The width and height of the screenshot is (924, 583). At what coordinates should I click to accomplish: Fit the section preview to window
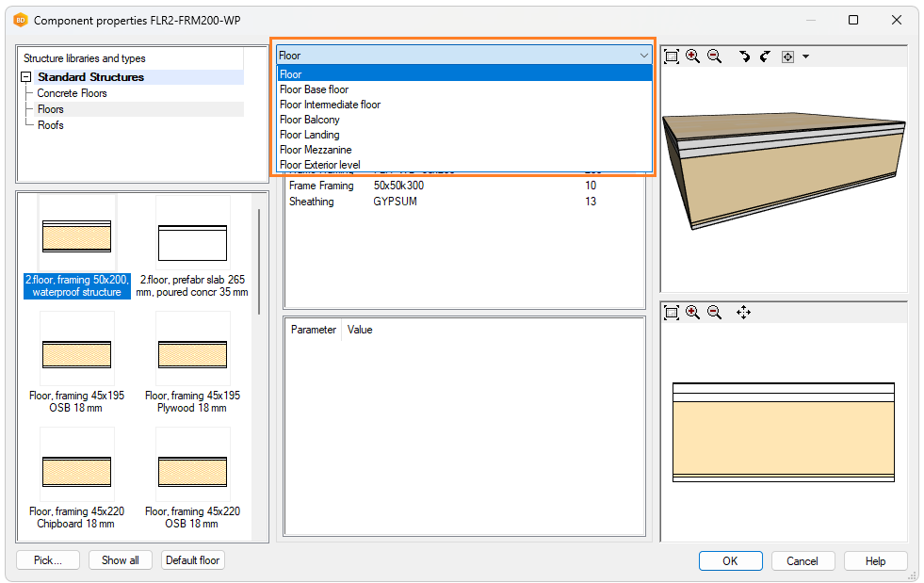coord(672,312)
